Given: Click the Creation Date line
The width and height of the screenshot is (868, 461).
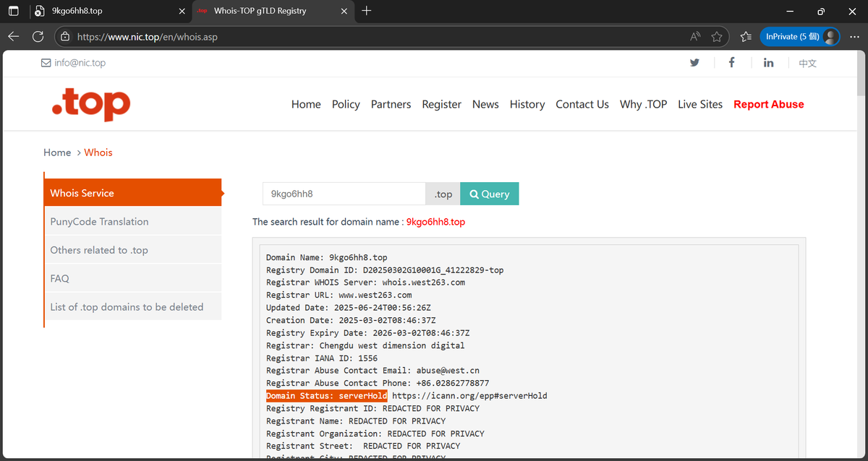Looking at the screenshot, I should [351, 320].
